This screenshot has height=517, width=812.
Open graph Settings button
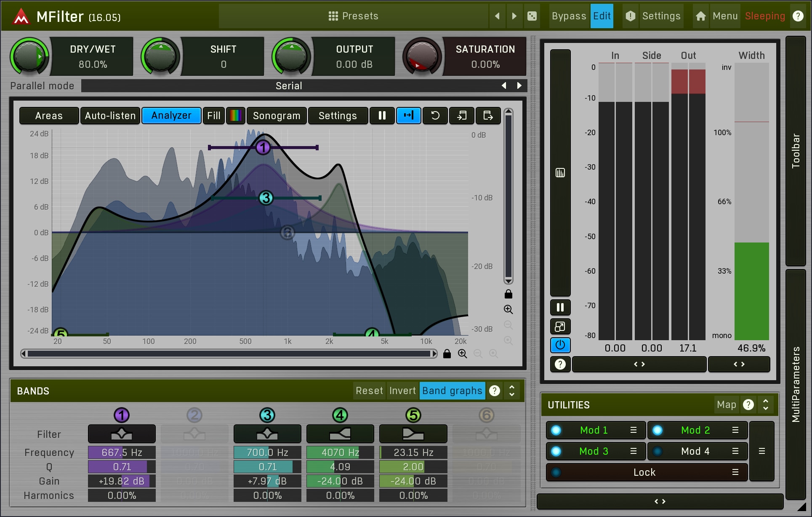[338, 115]
